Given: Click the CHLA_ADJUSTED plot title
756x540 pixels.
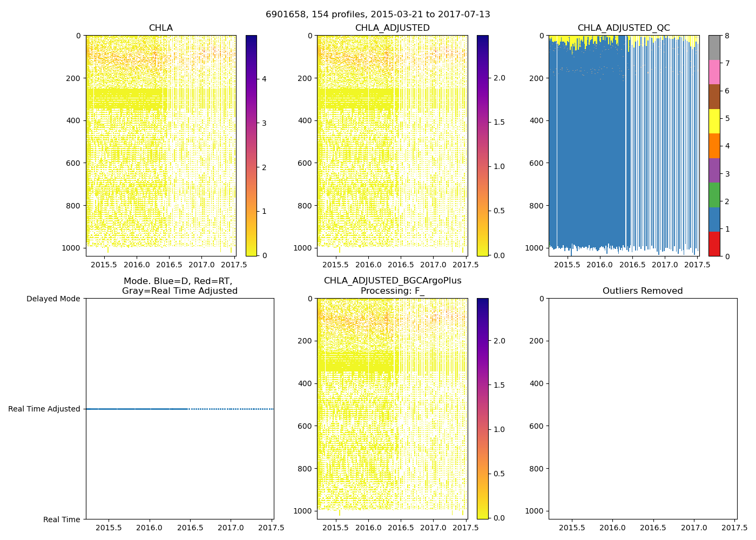Looking at the screenshot, I should 392,28.
